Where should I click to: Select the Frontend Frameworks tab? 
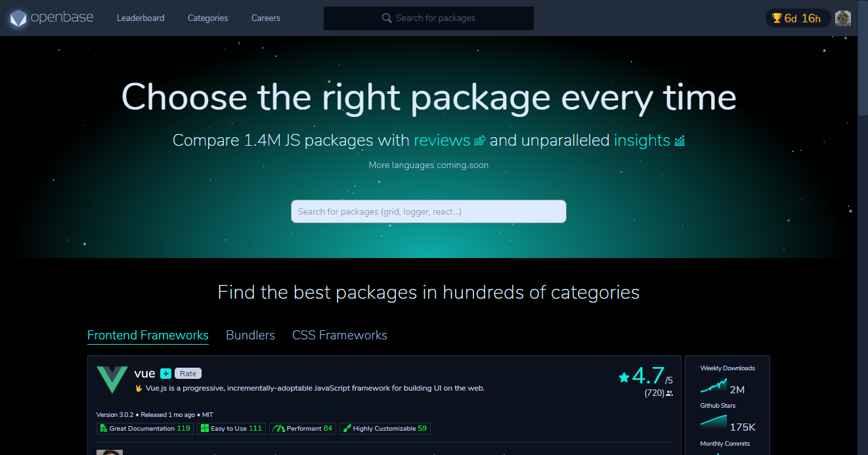pos(148,335)
